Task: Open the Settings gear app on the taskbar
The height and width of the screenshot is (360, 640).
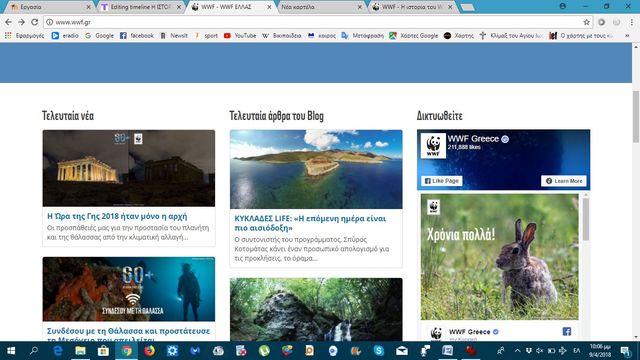Action: click(172, 351)
